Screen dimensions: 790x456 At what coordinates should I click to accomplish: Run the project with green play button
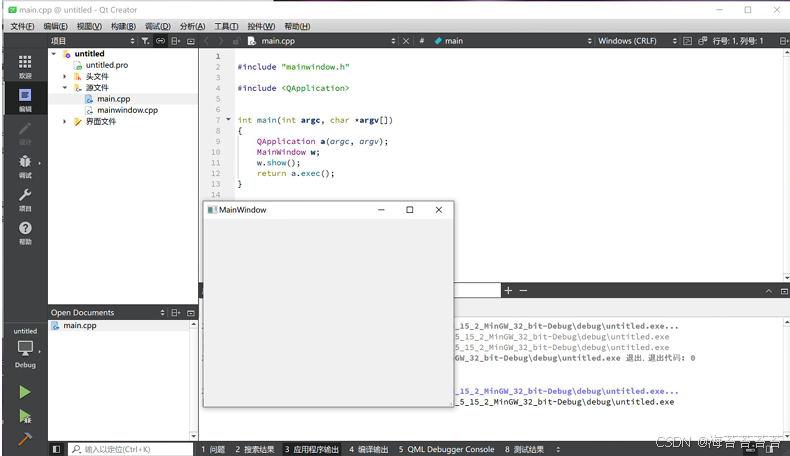tap(25, 392)
